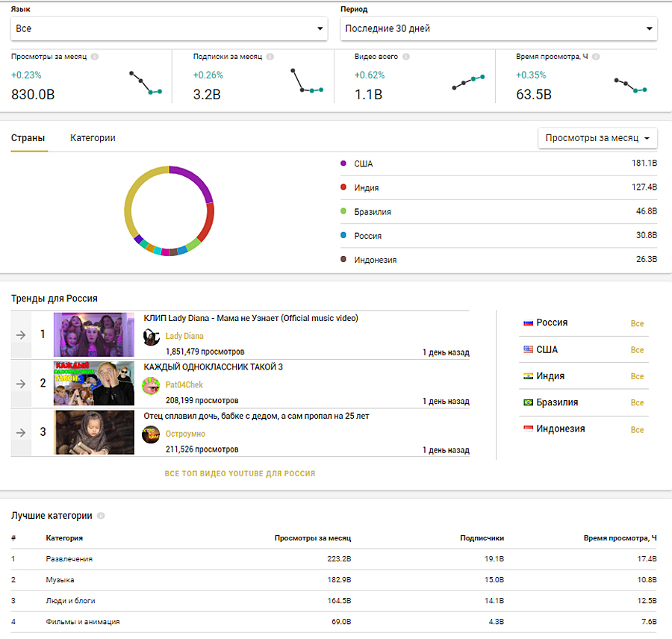Click the arrow icon for trend rank 1
672x639 pixels.
click(21, 334)
